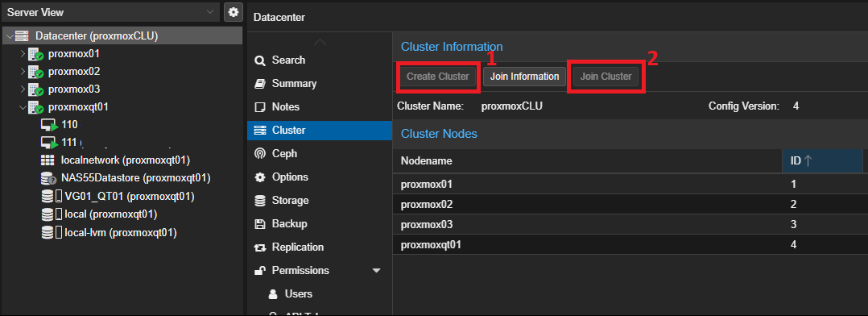
Task: Expand the proxmox03 node
Action: pyautogui.click(x=23, y=89)
